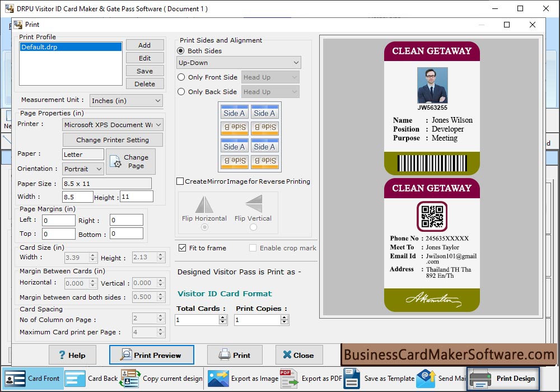This screenshot has height=392, width=560.
Task: Click the Delete profile button
Action: click(x=144, y=83)
